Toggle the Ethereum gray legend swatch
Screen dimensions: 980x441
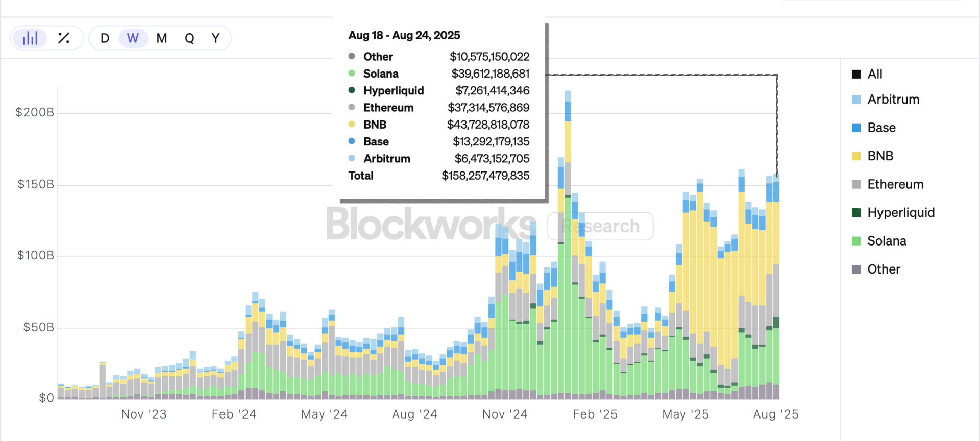[x=856, y=184]
